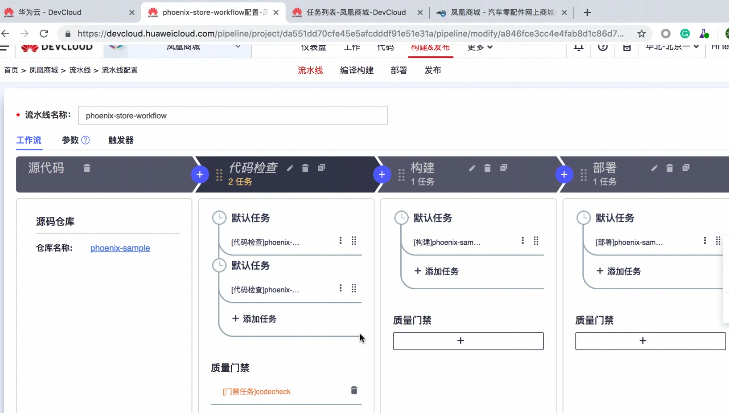The width and height of the screenshot is (729, 413).
Task: Click clock icon of first 默认任务 in 代码检查
Action: 219,218
